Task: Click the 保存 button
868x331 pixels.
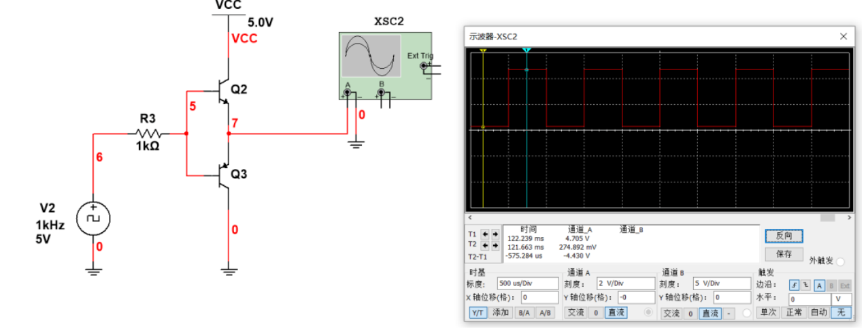Action: 784,254
